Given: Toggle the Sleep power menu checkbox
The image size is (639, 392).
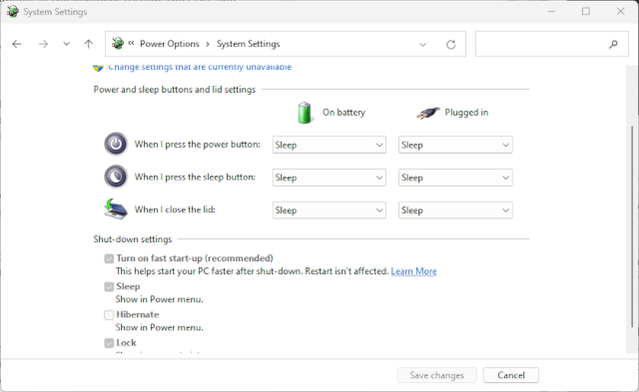Looking at the screenshot, I should [109, 286].
